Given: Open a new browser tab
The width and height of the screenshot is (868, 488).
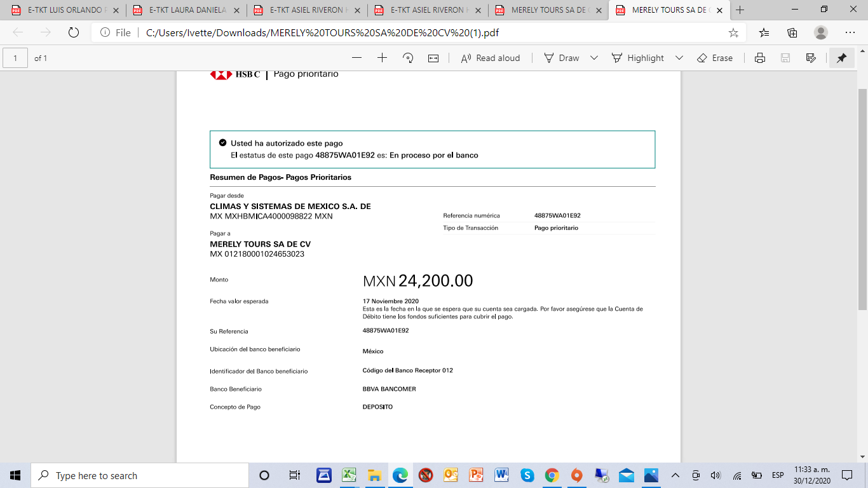Looking at the screenshot, I should point(740,10).
